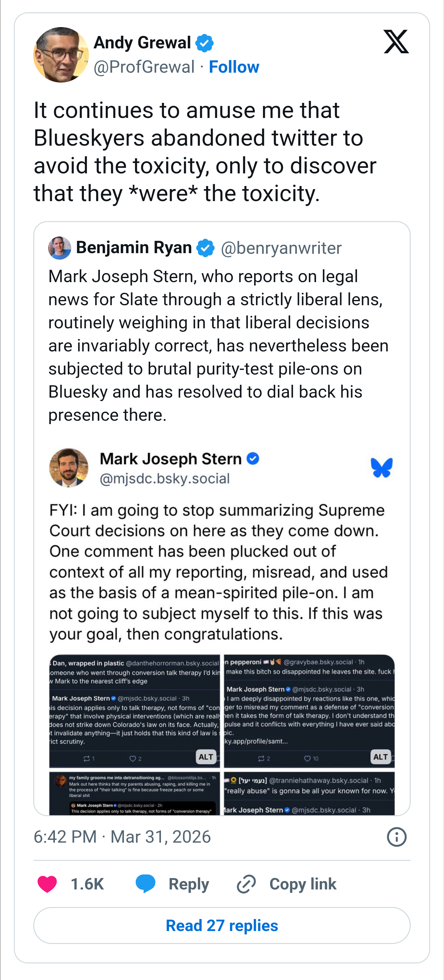444x980 pixels.
Task: Click the Copy link text
Action: (303, 884)
